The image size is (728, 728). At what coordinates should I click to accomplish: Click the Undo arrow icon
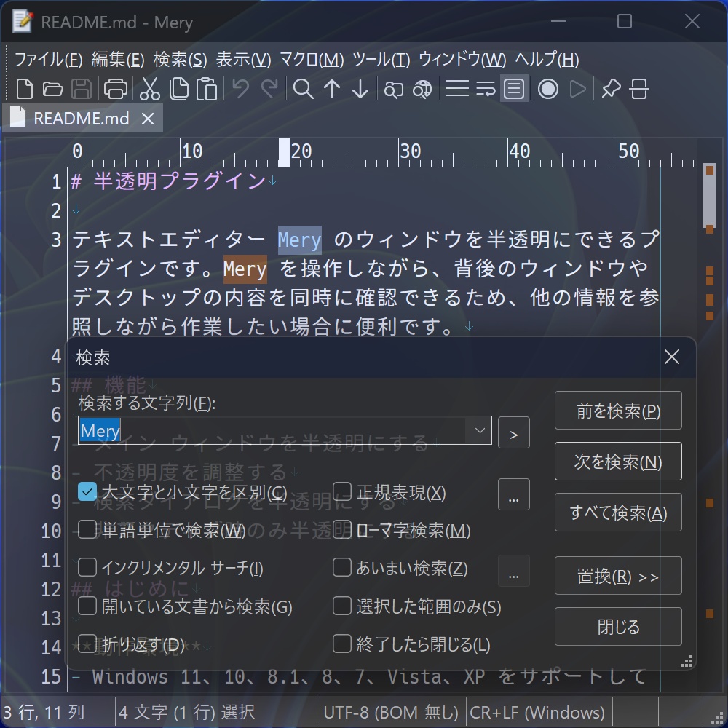240,88
